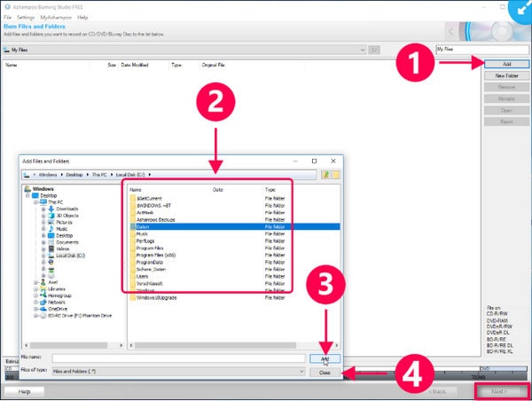Select the BD-RE Drive Phantom Drive icon
The width and height of the screenshot is (532, 401).
pyautogui.click(x=43, y=315)
